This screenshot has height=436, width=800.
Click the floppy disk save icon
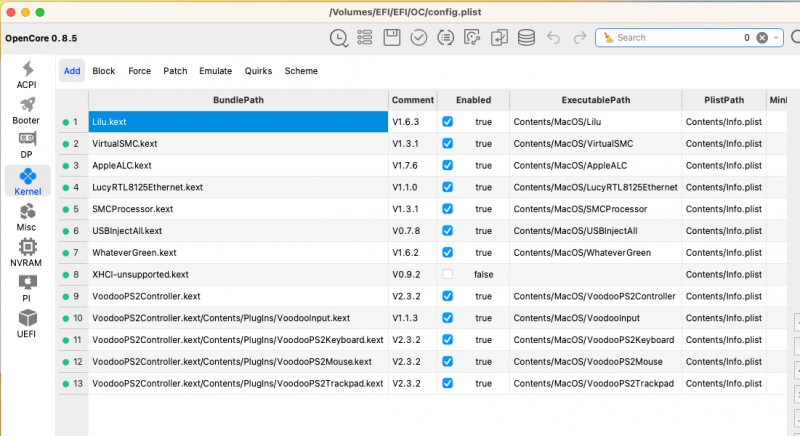click(392, 38)
